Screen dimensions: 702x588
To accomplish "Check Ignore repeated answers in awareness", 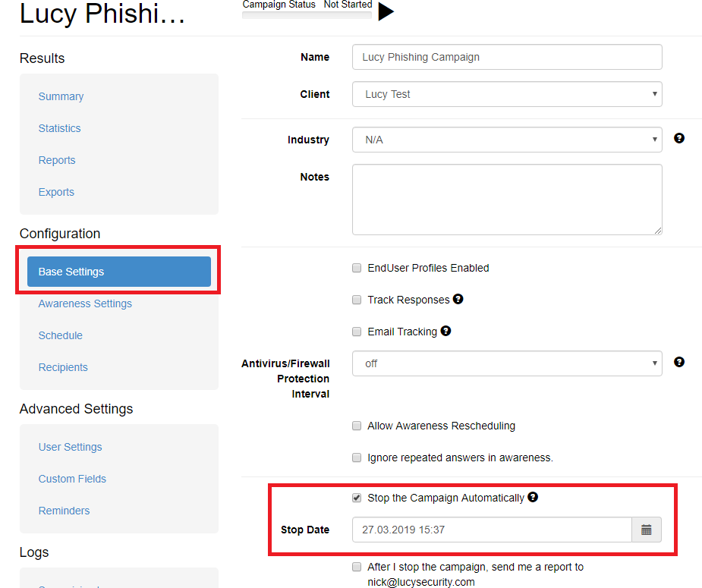I will tap(357, 458).
